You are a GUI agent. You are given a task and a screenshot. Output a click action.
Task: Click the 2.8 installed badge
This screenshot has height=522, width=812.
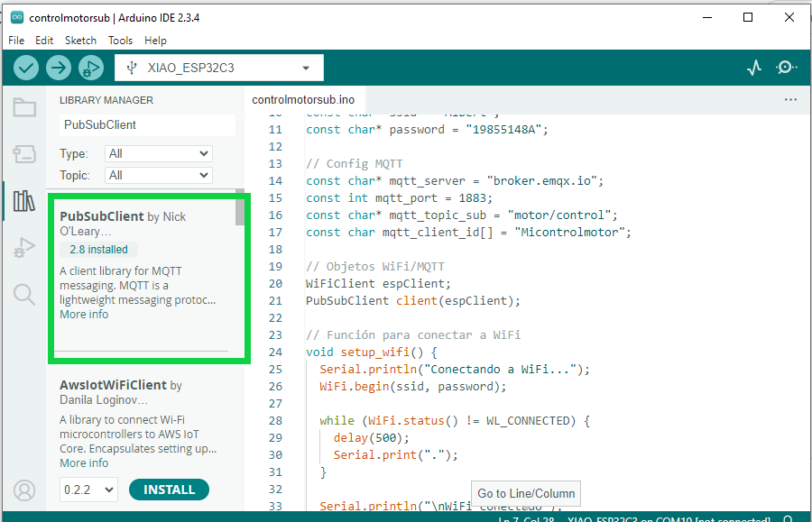(98, 250)
